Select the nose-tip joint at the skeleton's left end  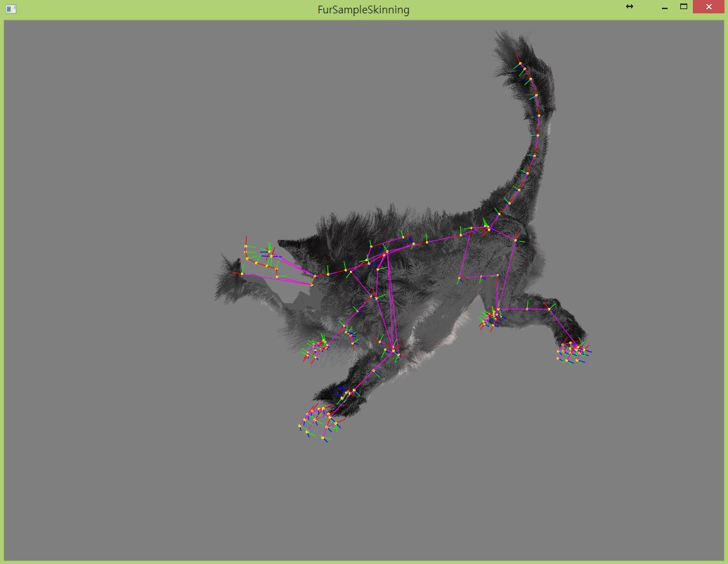point(242,274)
